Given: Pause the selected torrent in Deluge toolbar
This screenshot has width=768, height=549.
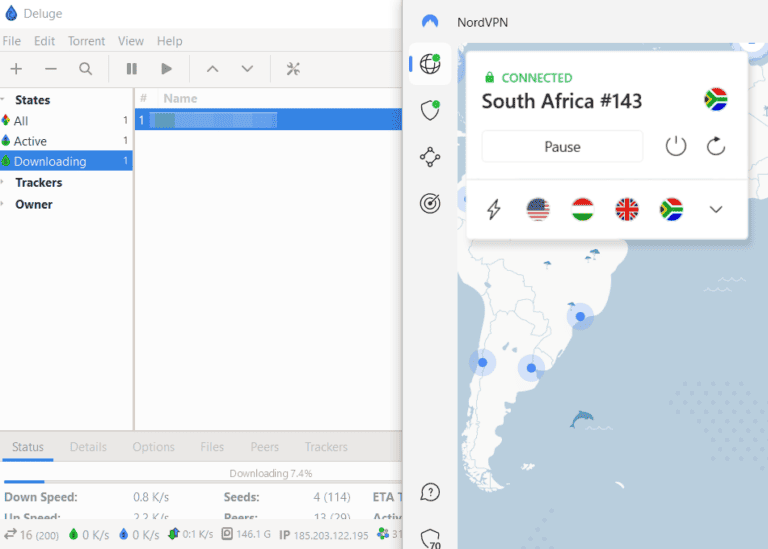Looking at the screenshot, I should (132, 69).
